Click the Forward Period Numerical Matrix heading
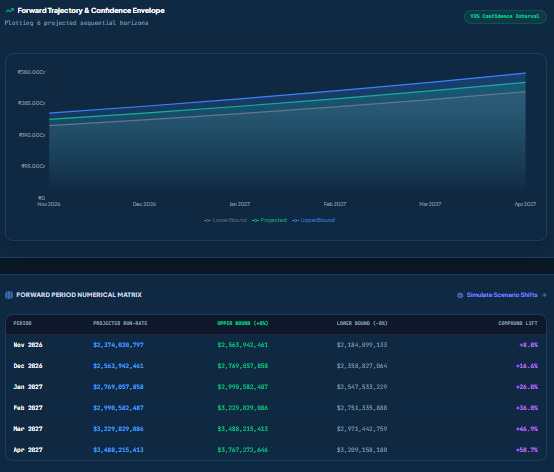 [79, 295]
